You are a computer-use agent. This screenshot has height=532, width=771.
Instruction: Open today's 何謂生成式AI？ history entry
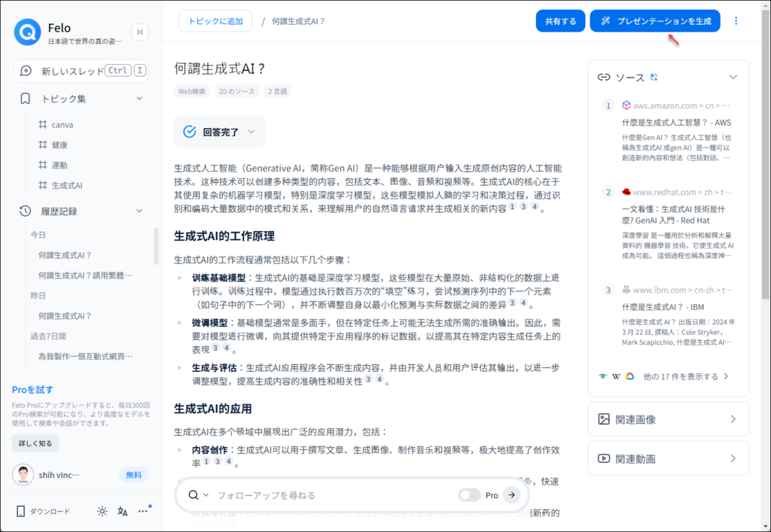click(65, 255)
